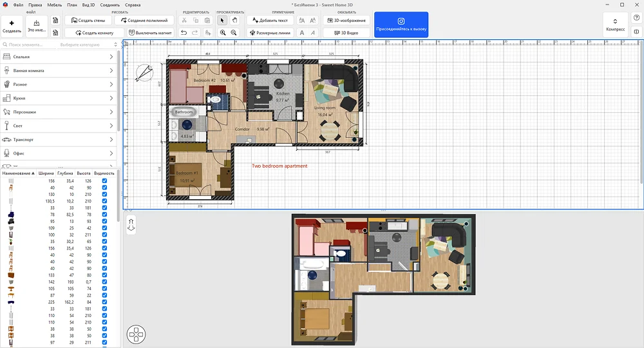Image resolution: width=644 pixels, height=348 pixels.
Task: Open the Мебель menu
Action: click(x=54, y=5)
